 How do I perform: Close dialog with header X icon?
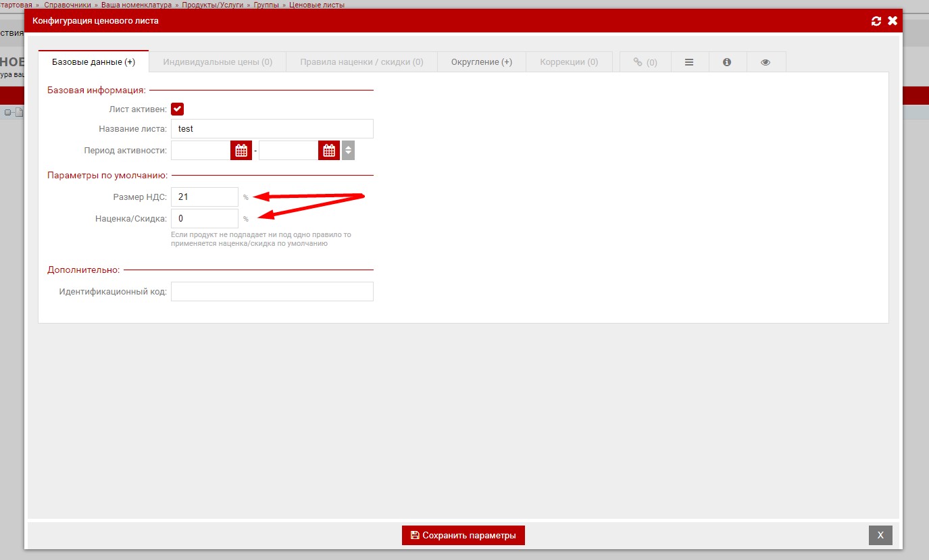tap(893, 21)
